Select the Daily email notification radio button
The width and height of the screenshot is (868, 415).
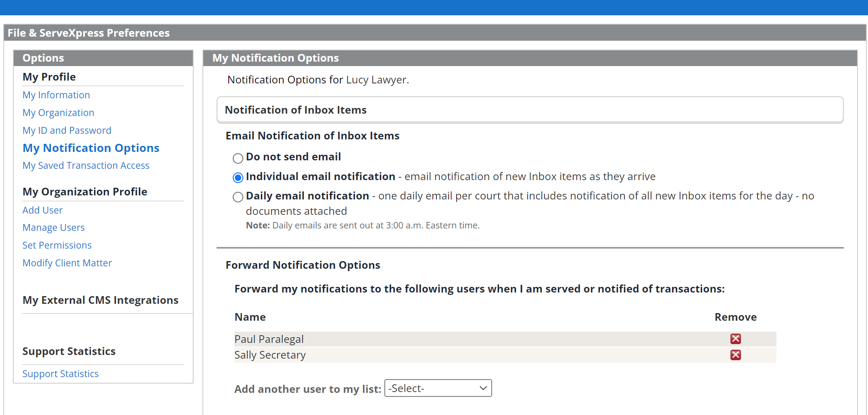(238, 197)
